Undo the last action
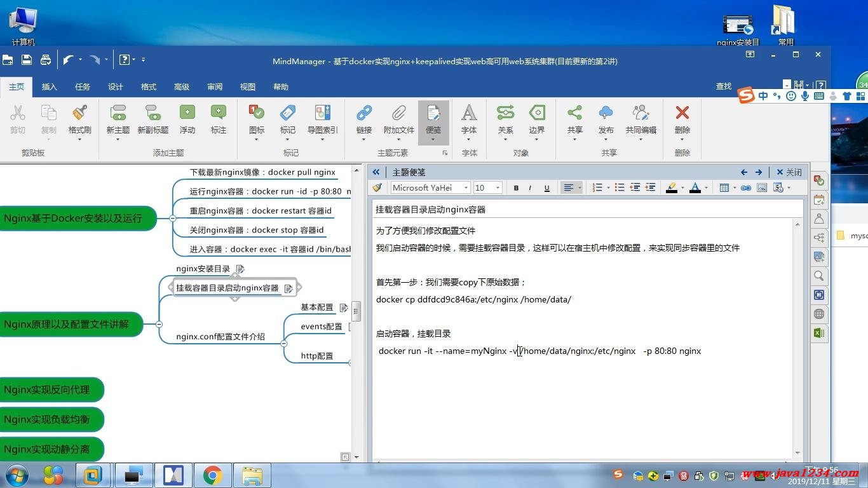 pos(69,60)
